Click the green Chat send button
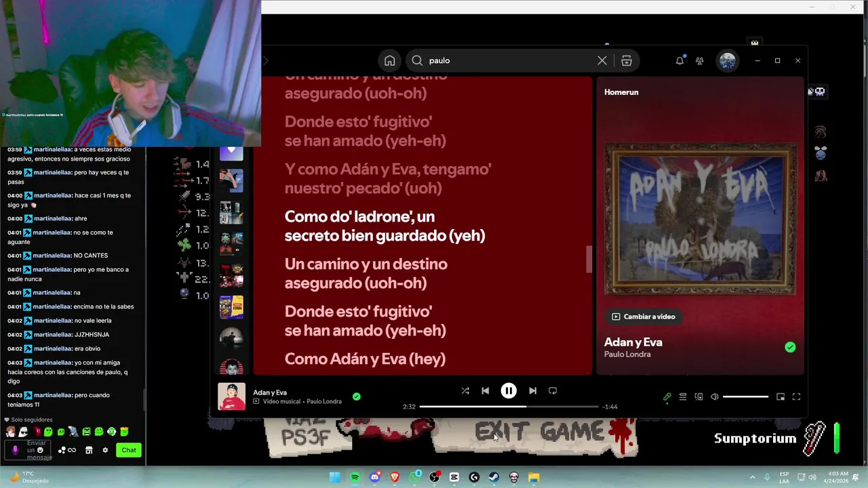Image resolution: width=868 pixels, height=488 pixels. [x=129, y=450]
